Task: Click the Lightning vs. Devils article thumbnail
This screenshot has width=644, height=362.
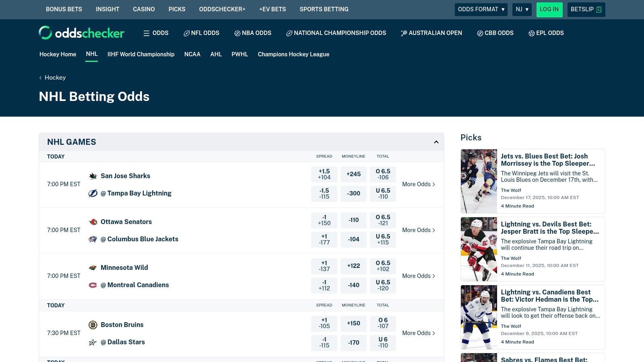Action: point(479,249)
